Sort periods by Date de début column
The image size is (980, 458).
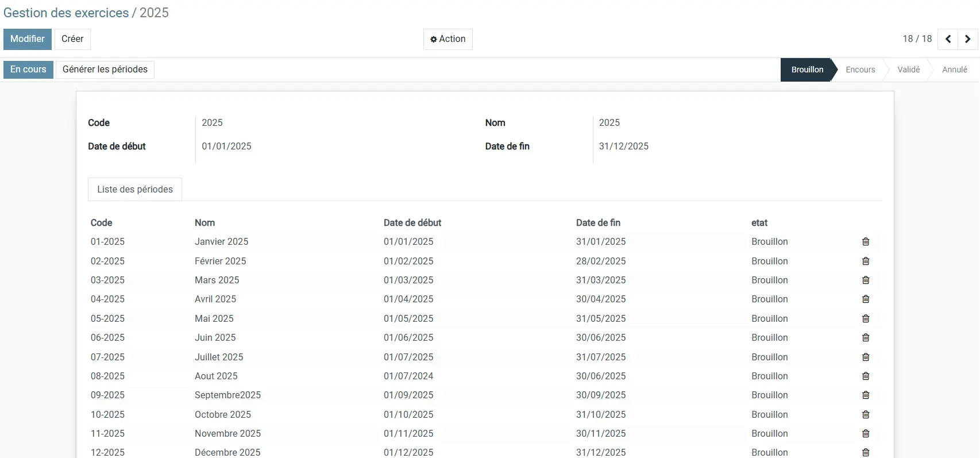pyautogui.click(x=412, y=223)
